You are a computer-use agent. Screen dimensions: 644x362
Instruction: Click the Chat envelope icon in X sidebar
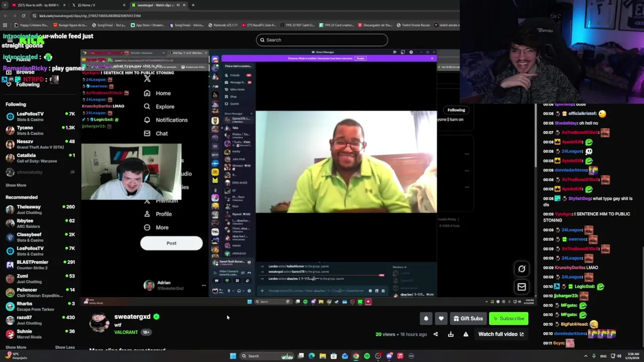[x=147, y=133]
